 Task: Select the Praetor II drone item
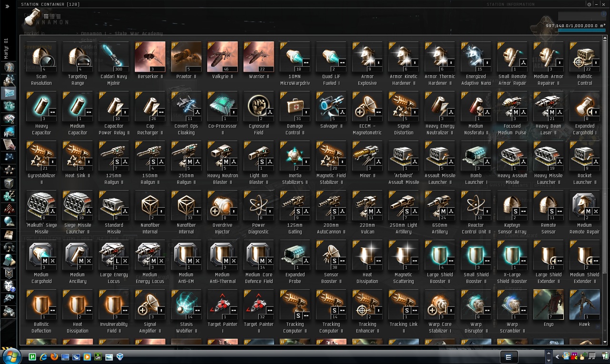(186, 57)
